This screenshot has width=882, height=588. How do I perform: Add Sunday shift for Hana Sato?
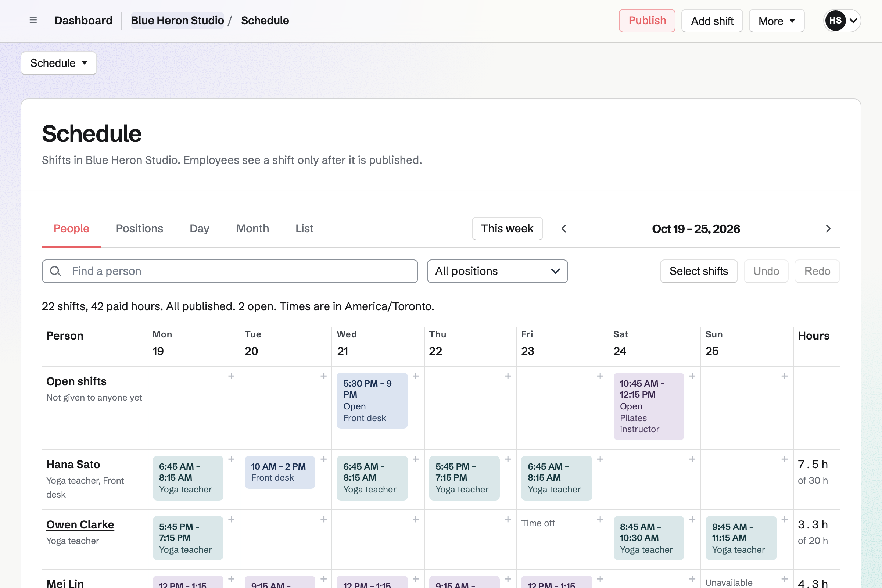click(x=785, y=459)
